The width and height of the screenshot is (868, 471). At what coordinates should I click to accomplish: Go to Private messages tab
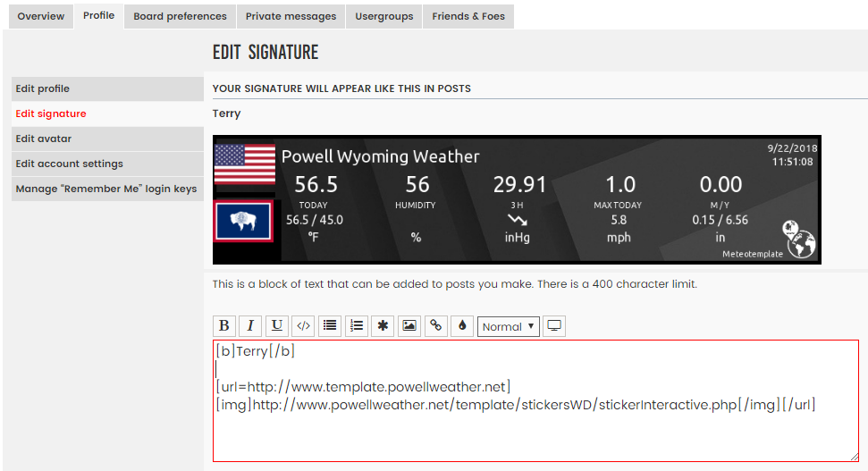[x=291, y=16]
